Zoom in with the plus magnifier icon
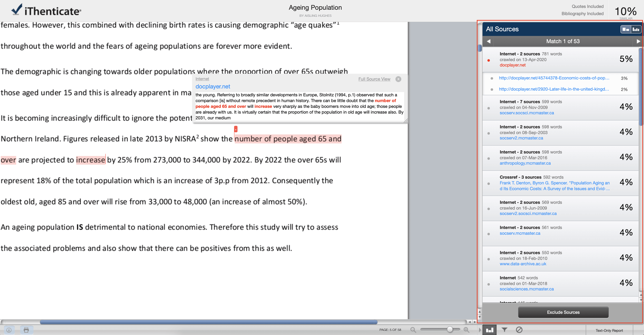Viewport: 644px width, 335px height. (466, 330)
